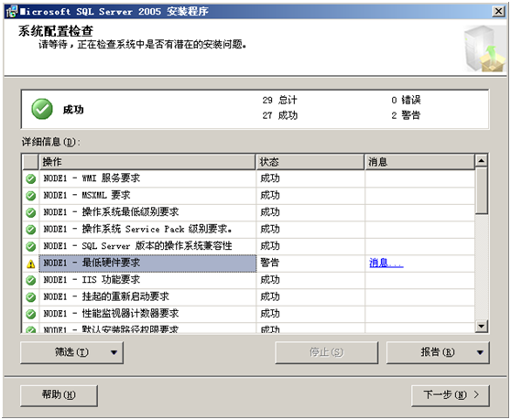This screenshot has height=420, width=511.
Task: Sort by the 消息 column header
Action: pos(419,162)
